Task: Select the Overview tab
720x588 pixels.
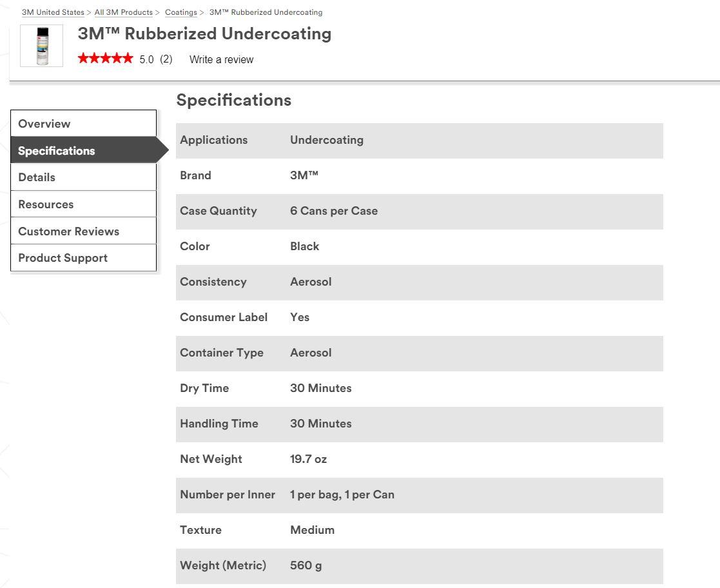Action: pos(84,124)
